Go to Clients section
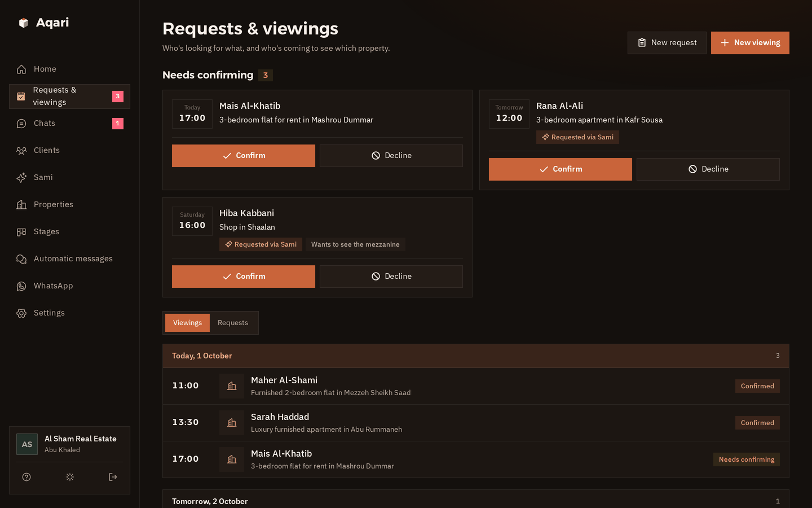This screenshot has width=812, height=508. [69, 150]
